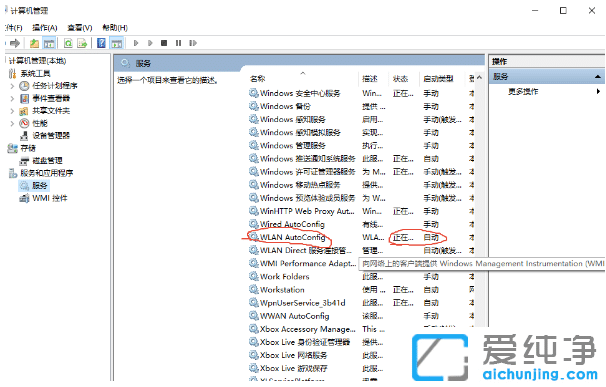Open the 帮助(H) menu
The image size is (606, 387).
coord(115,27)
